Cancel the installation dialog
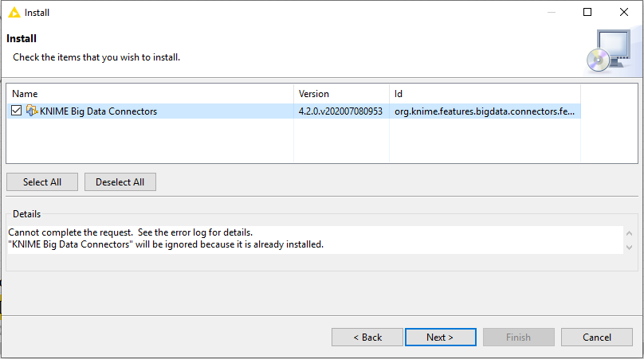 pos(597,338)
